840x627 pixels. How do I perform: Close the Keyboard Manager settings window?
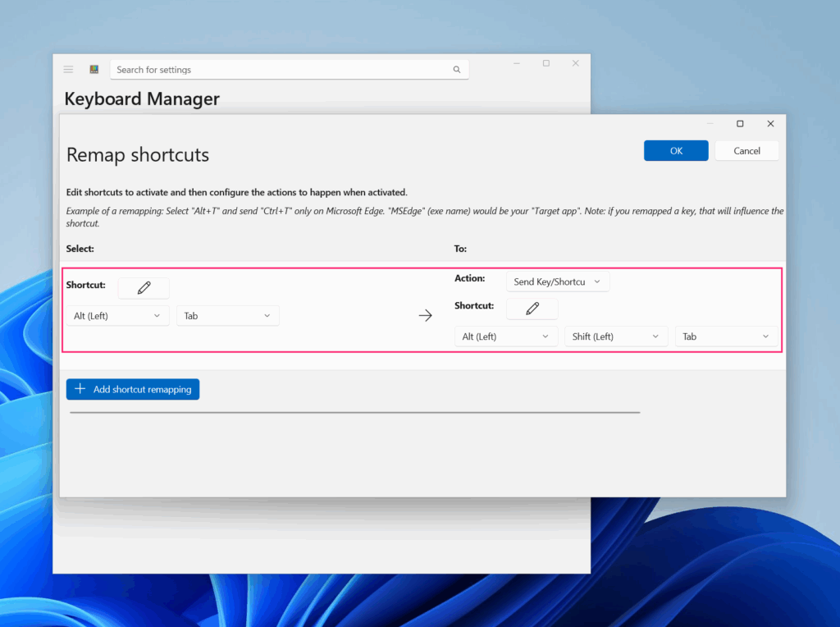tap(575, 63)
